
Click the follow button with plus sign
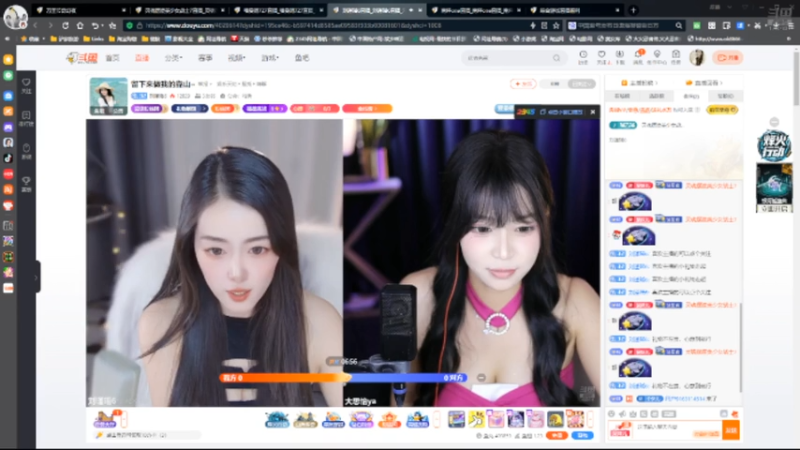523,84
